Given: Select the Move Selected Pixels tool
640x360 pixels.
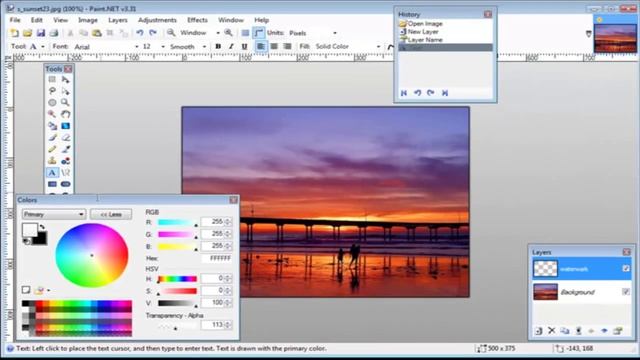Looking at the screenshot, I should click(x=65, y=79).
